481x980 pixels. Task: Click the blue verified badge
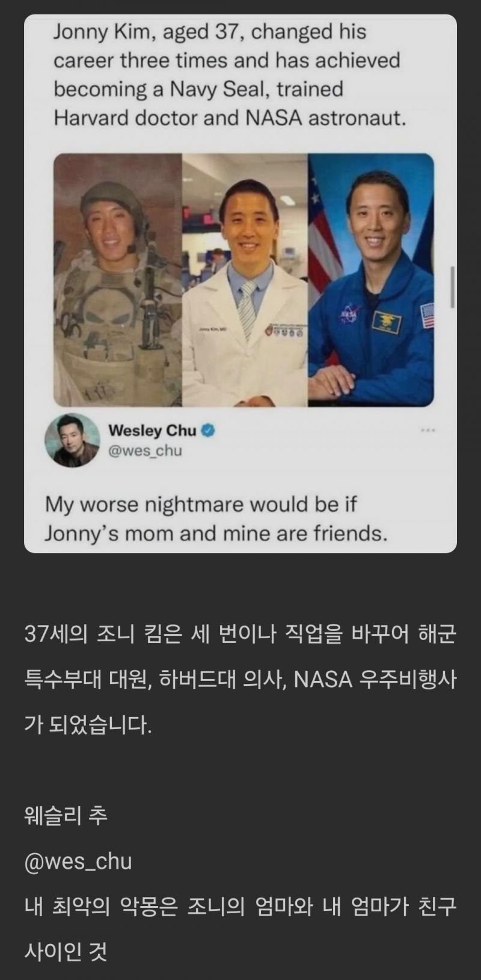pos(209,430)
